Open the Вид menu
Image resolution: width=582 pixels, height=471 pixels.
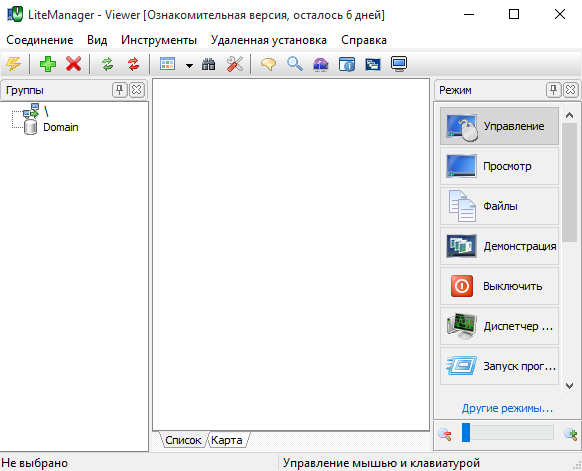tap(97, 40)
